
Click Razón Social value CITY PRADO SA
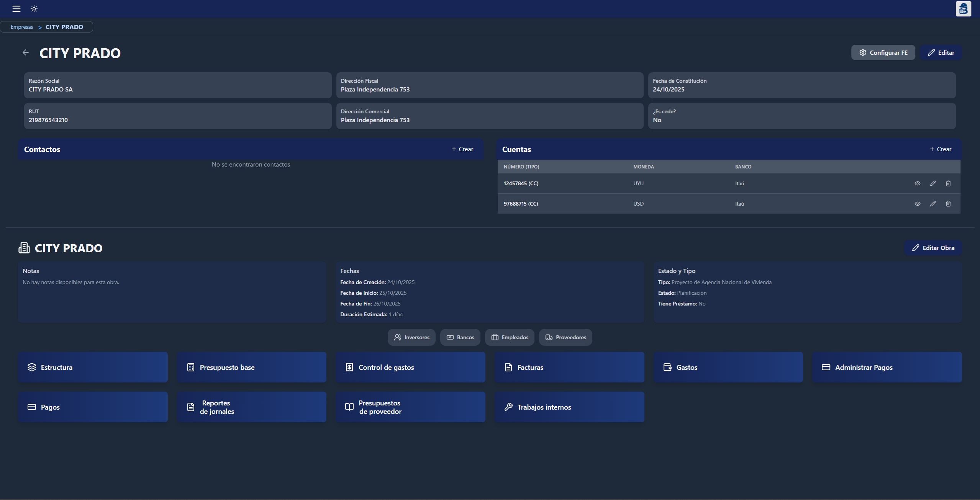click(x=51, y=89)
